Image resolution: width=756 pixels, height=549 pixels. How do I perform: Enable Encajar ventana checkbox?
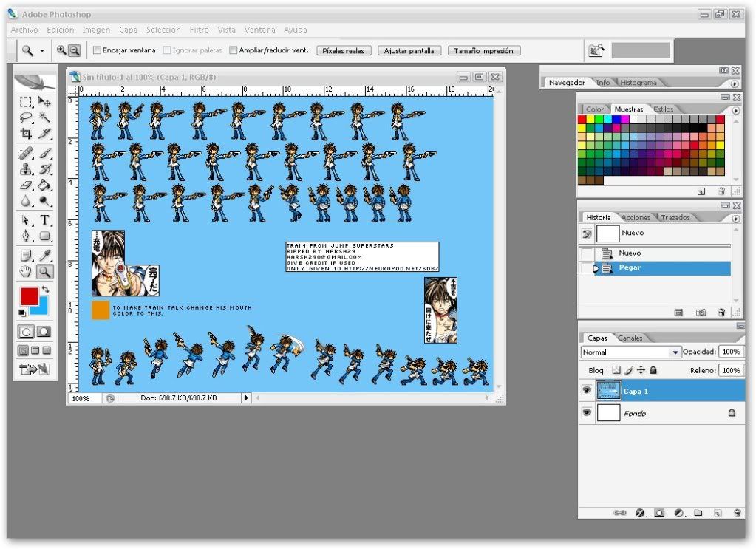pyautogui.click(x=97, y=50)
